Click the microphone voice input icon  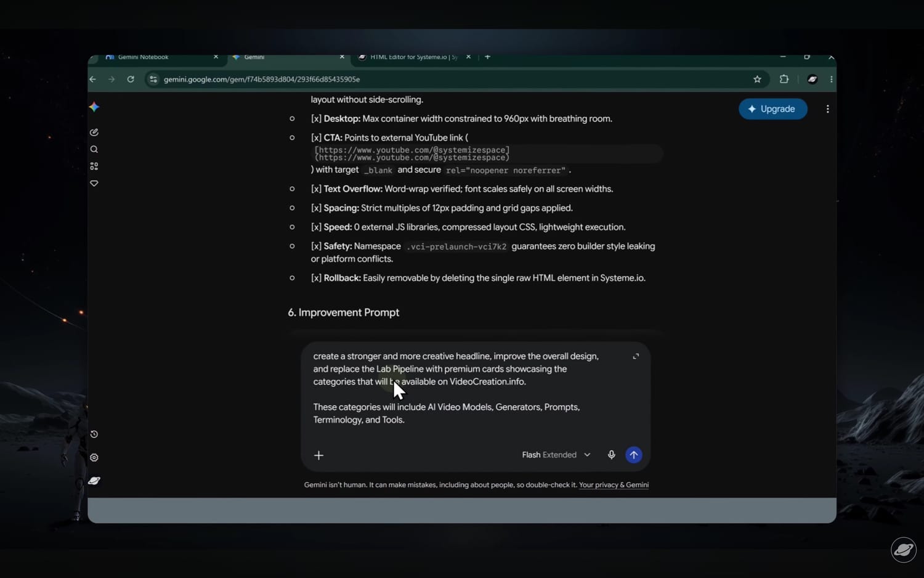pos(611,455)
